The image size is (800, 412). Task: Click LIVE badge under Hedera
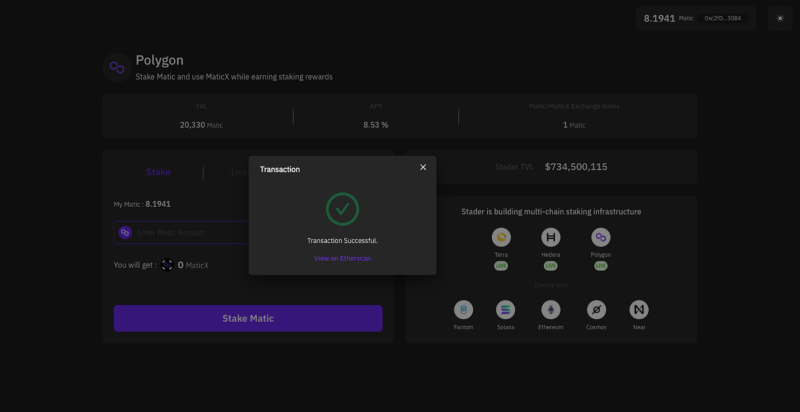tap(551, 266)
